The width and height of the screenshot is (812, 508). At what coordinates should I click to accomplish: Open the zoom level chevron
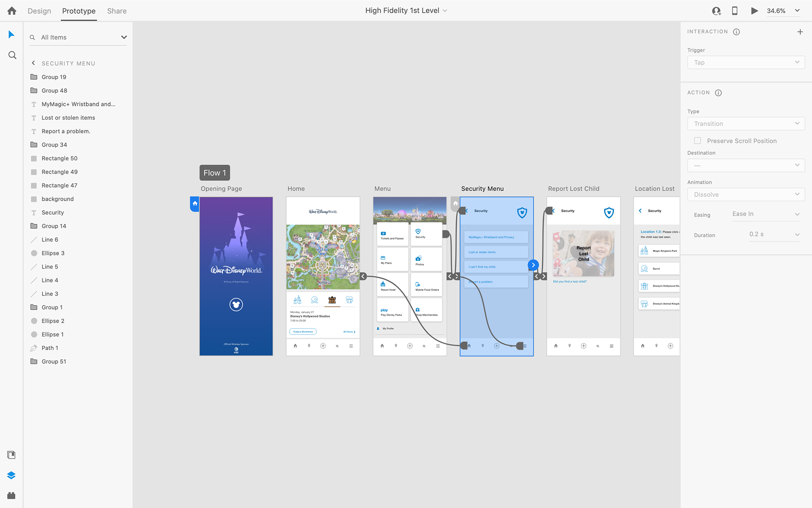797,11
